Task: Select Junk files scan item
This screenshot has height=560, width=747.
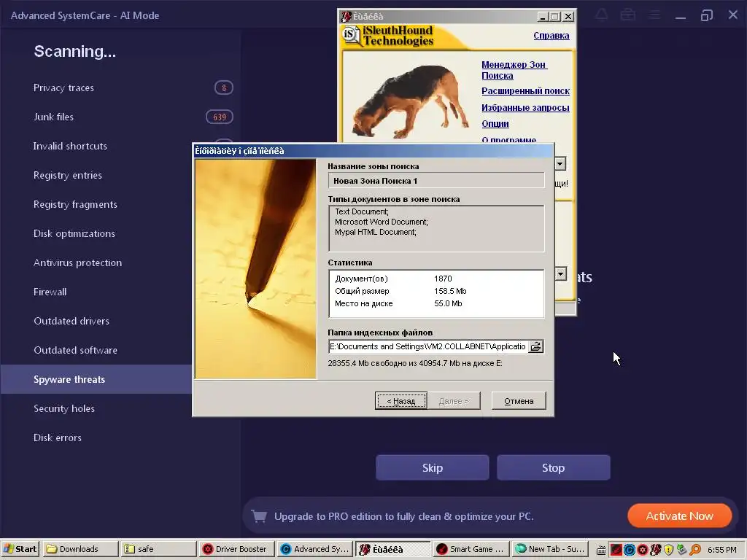Action: coord(53,117)
